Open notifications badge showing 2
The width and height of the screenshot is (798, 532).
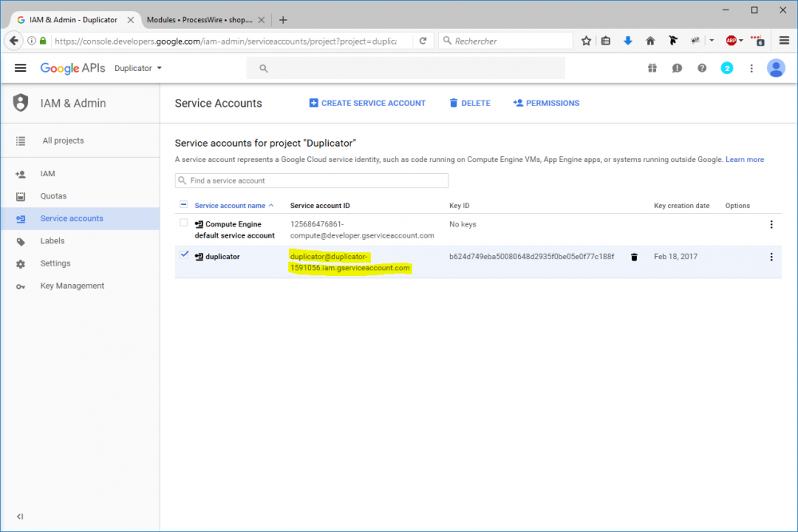point(727,68)
